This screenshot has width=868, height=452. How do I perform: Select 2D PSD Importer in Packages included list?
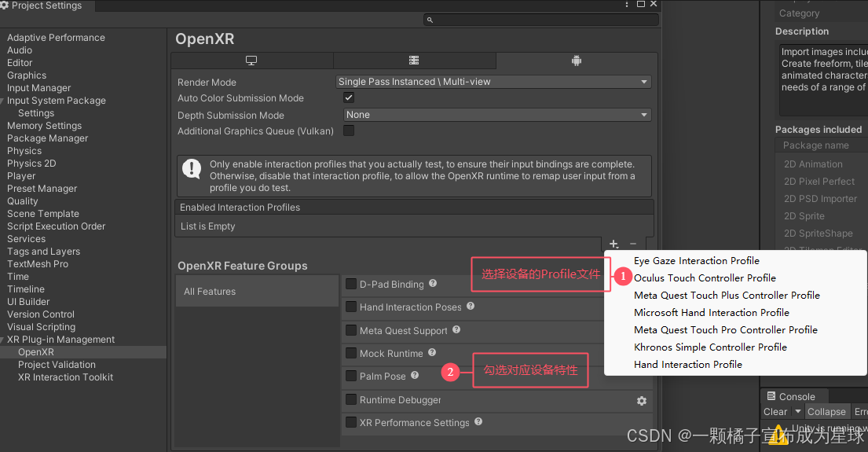820,198
